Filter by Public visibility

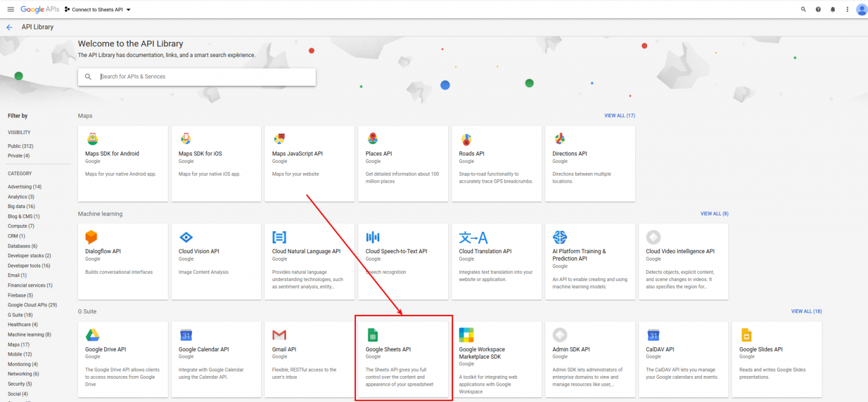pyautogui.click(x=19, y=146)
